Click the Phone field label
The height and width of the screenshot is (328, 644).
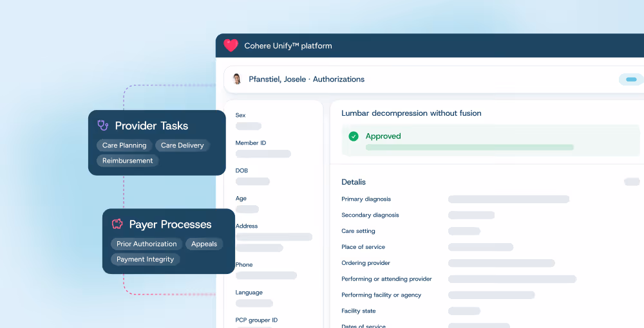coord(244,264)
